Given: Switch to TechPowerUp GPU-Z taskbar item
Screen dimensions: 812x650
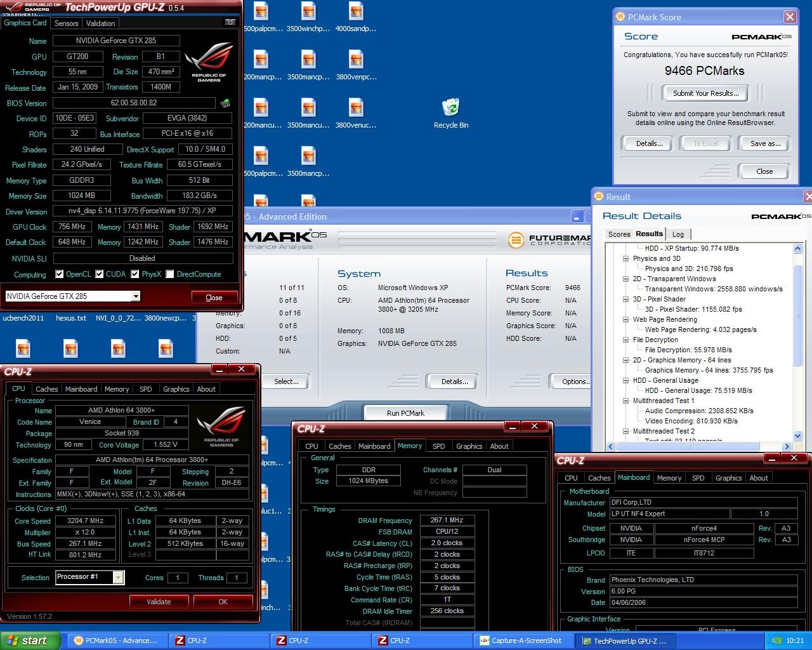Looking at the screenshot, I should point(625,640).
